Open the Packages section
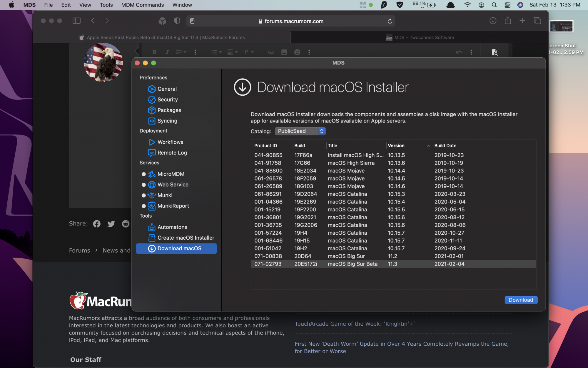 coord(169,110)
